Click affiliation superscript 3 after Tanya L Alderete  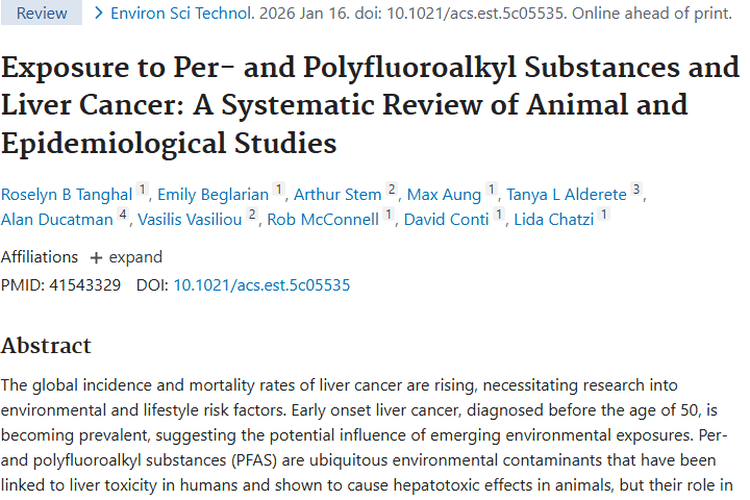(637, 188)
